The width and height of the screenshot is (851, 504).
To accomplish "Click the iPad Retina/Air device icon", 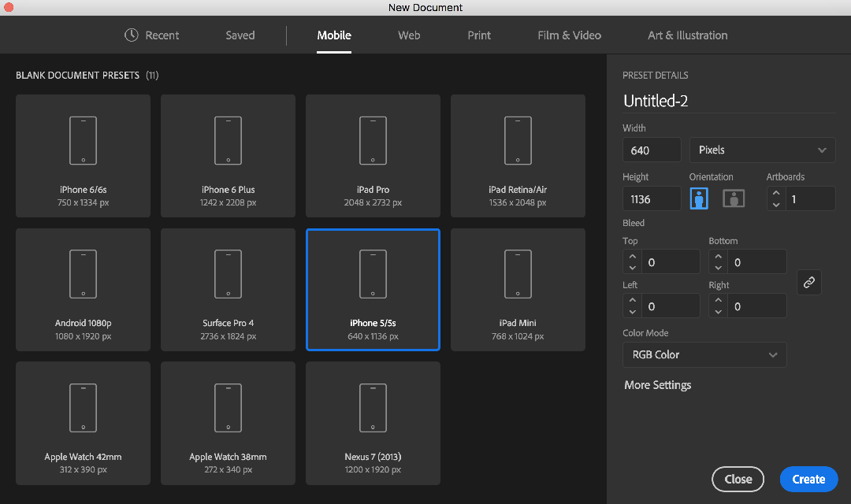I will pyautogui.click(x=518, y=140).
